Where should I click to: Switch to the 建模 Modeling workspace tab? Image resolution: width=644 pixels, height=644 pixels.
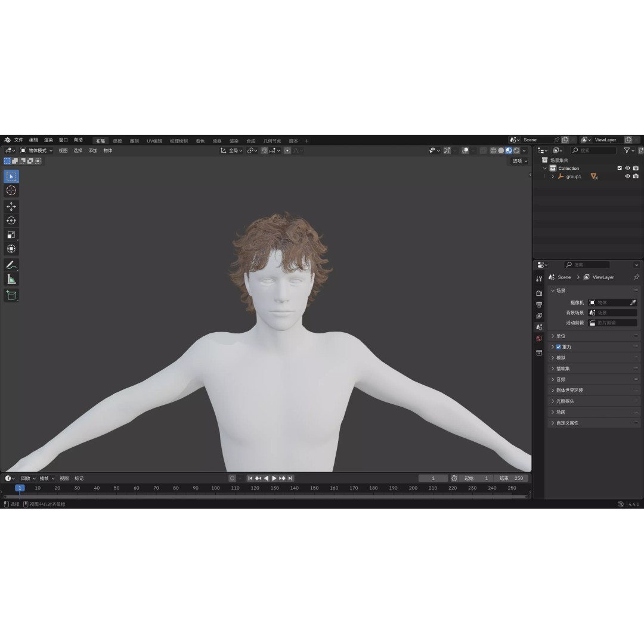click(x=117, y=141)
